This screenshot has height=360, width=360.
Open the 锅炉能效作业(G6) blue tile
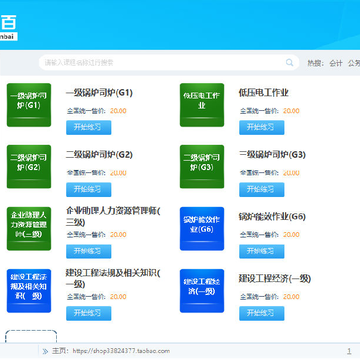point(202,228)
